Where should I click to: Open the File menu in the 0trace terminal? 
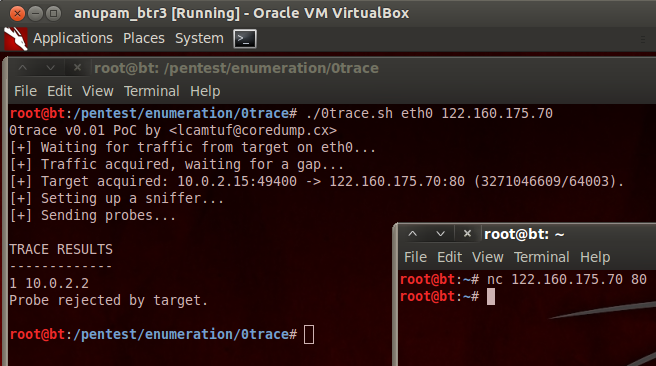coord(26,91)
